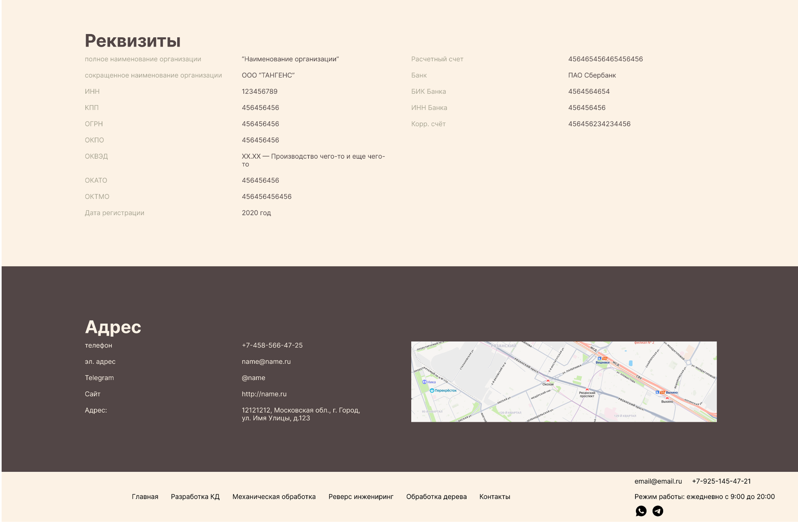Click the email@email.ru footer link
The width and height of the screenshot is (798, 532).
pyautogui.click(x=658, y=481)
